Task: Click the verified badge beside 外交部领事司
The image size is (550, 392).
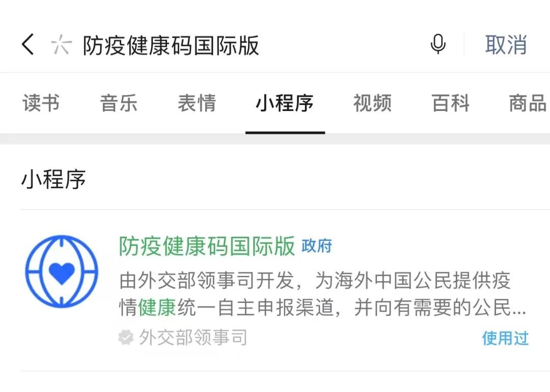Action: (x=126, y=338)
